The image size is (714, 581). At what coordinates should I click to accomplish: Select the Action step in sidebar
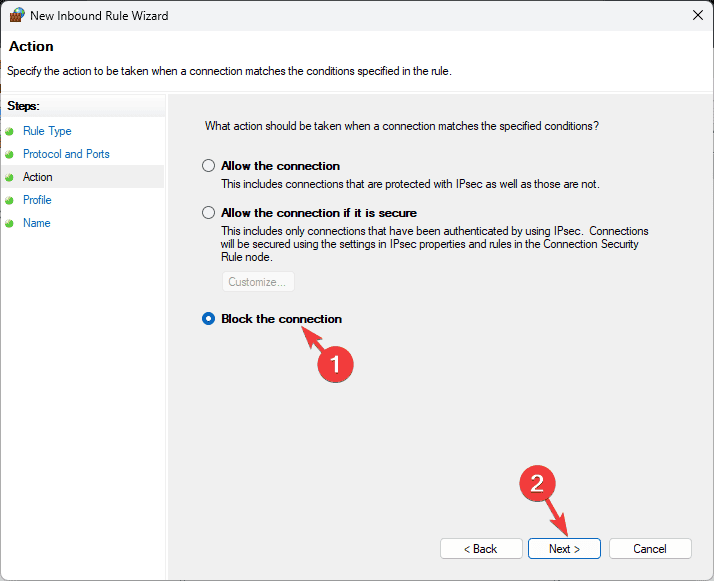[x=38, y=177]
